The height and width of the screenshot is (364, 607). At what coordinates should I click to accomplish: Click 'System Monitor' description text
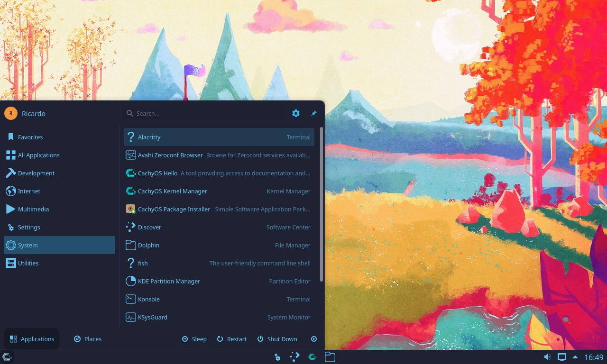(289, 317)
